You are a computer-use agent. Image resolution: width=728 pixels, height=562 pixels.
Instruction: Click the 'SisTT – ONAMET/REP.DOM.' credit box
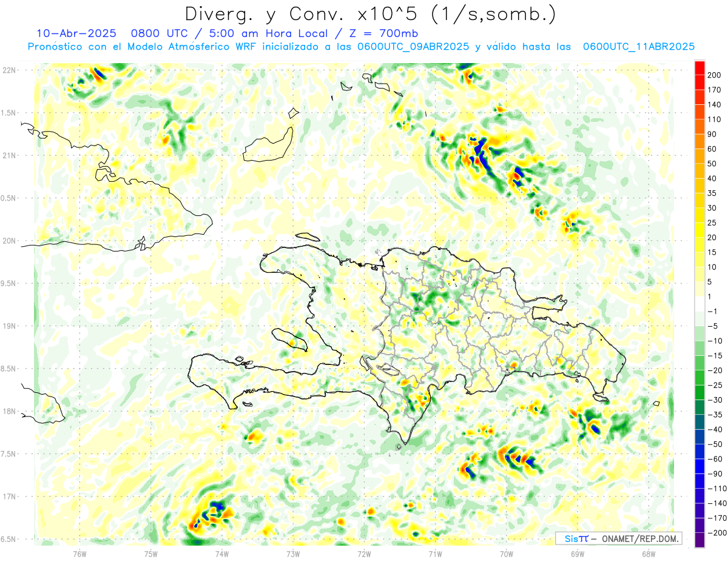619,538
